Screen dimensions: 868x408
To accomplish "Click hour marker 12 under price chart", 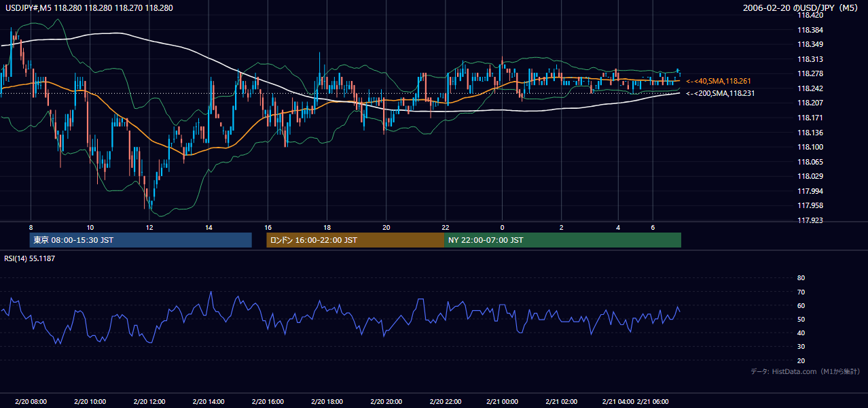I will pyautogui.click(x=149, y=227).
